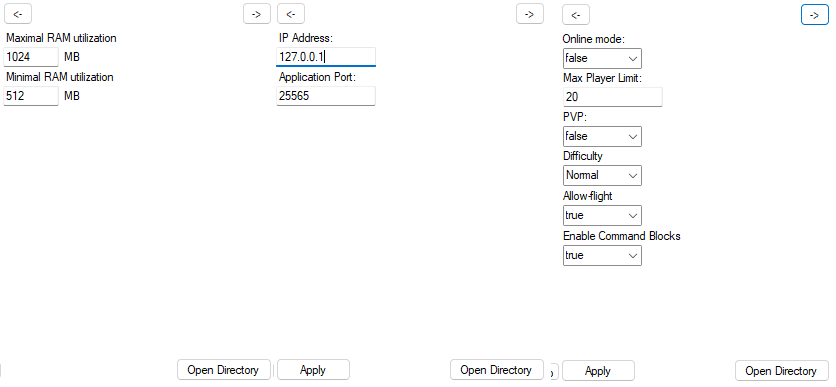The height and width of the screenshot is (387, 836).
Task: Open the Enable Command Blocks dropdown
Action: (x=602, y=255)
